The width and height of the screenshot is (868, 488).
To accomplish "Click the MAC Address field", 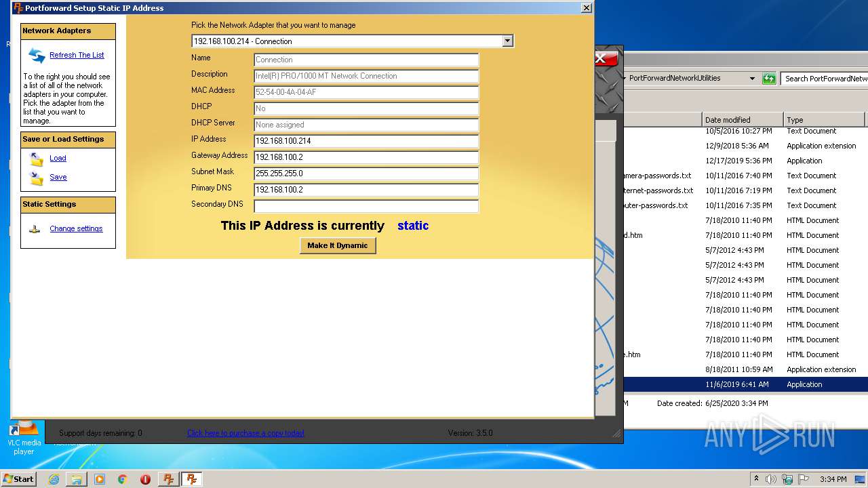I will pyautogui.click(x=366, y=92).
